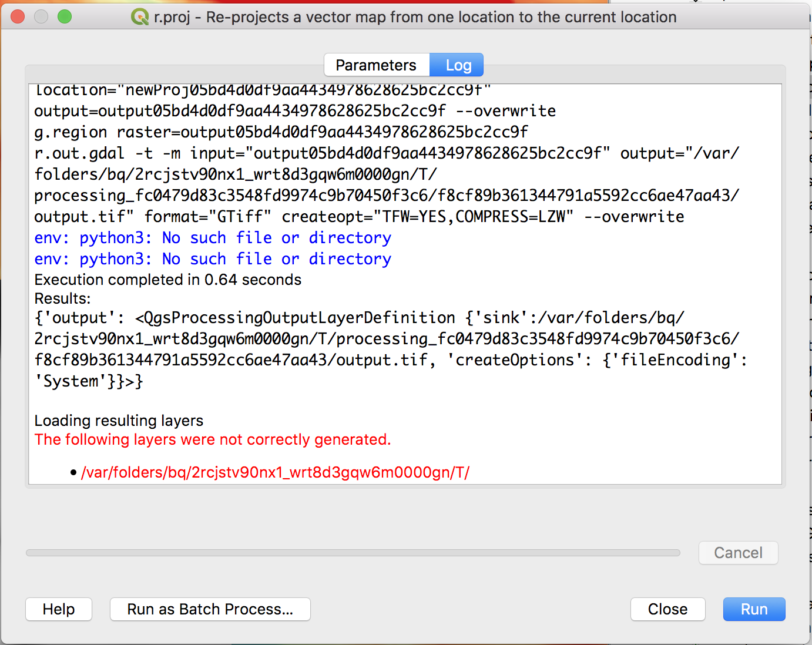
Task: Minimize the window with the yellow button
Action: pos(41,17)
